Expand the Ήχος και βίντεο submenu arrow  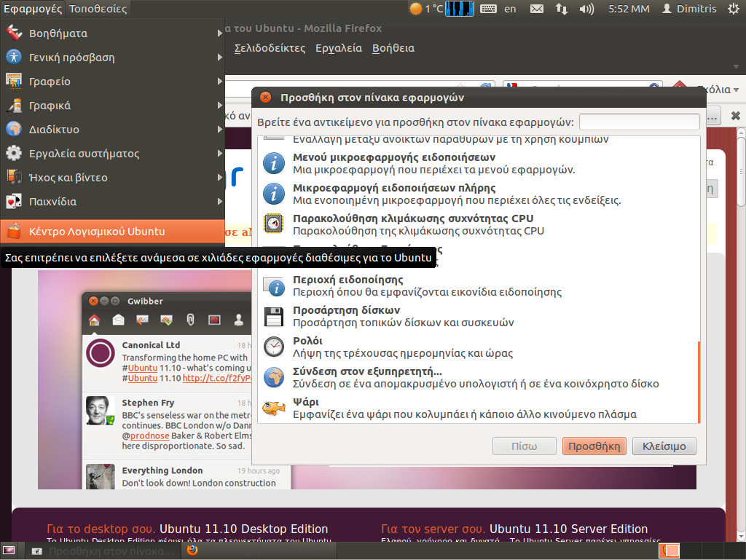(x=220, y=177)
